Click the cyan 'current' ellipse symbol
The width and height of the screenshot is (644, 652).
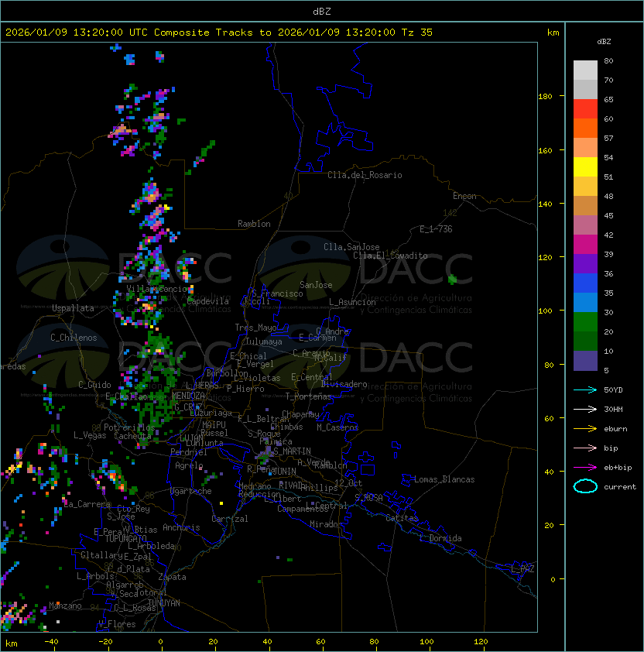pos(585,486)
